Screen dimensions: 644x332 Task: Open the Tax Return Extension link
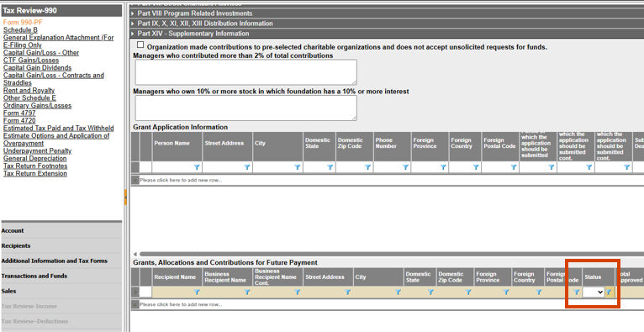35,174
